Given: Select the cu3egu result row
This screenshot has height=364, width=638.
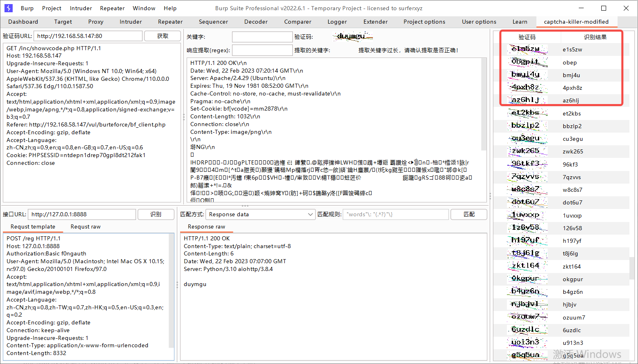Looking at the screenshot, I should (561, 139).
